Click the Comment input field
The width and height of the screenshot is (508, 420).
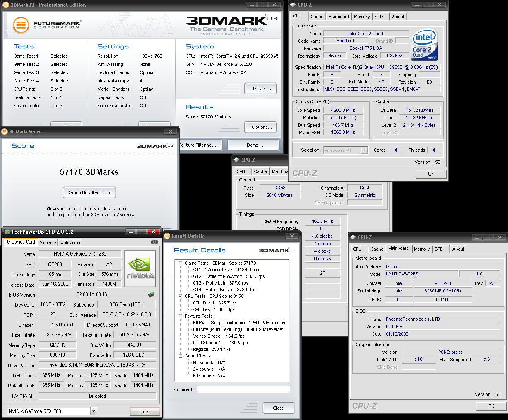tap(243, 389)
